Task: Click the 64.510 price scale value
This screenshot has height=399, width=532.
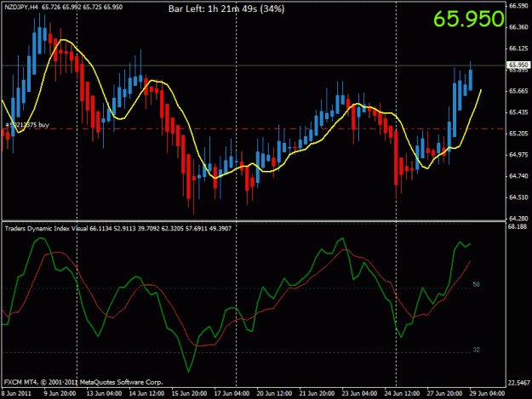Action: (x=518, y=197)
